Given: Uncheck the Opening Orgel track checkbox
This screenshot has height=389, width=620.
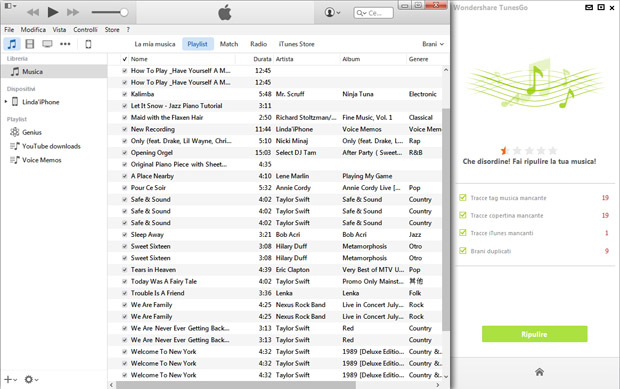Looking at the screenshot, I should coord(125,153).
